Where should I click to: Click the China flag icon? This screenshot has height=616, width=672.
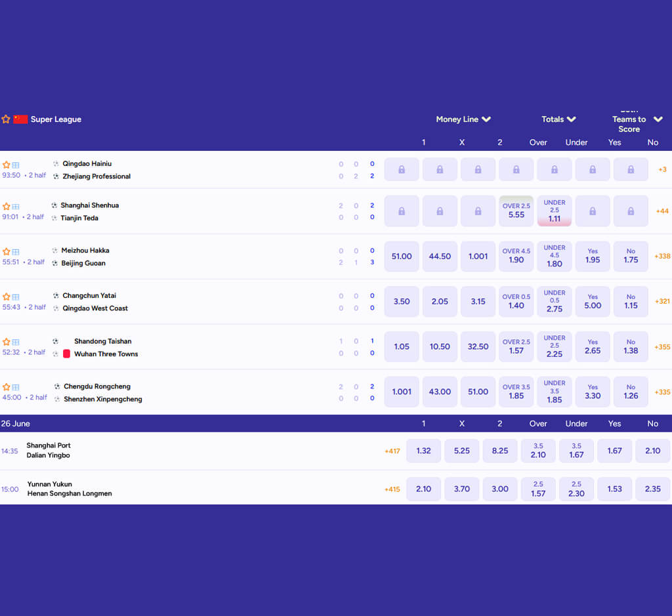[x=20, y=119]
